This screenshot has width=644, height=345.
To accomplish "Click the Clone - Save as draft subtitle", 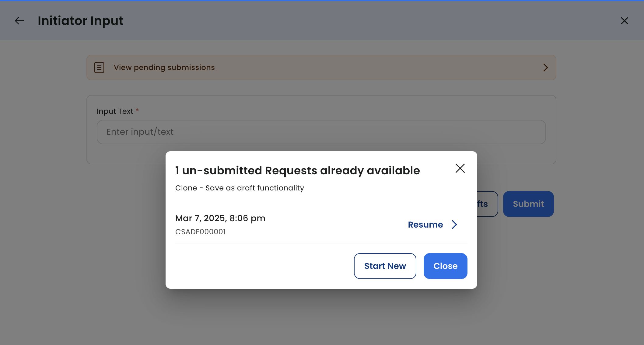I will [x=240, y=188].
